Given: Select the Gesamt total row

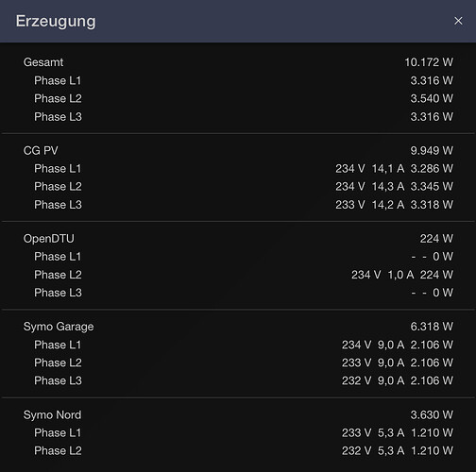Looking at the screenshot, I should 238,62.
